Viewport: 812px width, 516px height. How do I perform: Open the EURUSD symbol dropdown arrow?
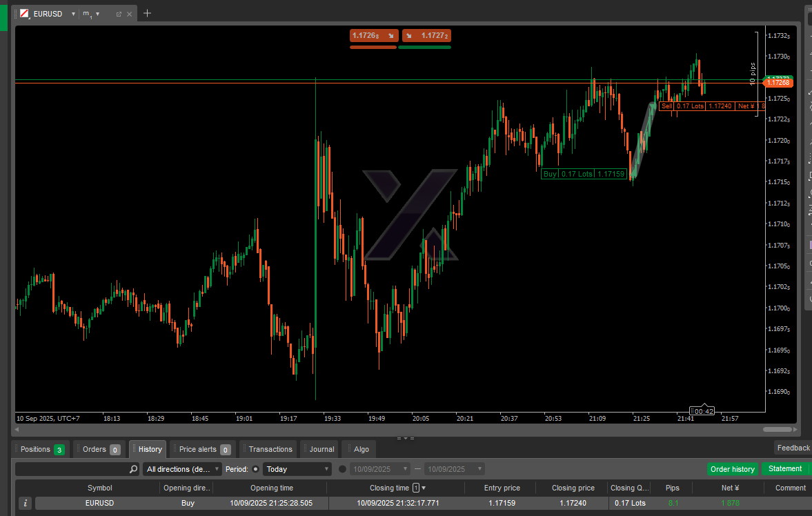pyautogui.click(x=73, y=14)
